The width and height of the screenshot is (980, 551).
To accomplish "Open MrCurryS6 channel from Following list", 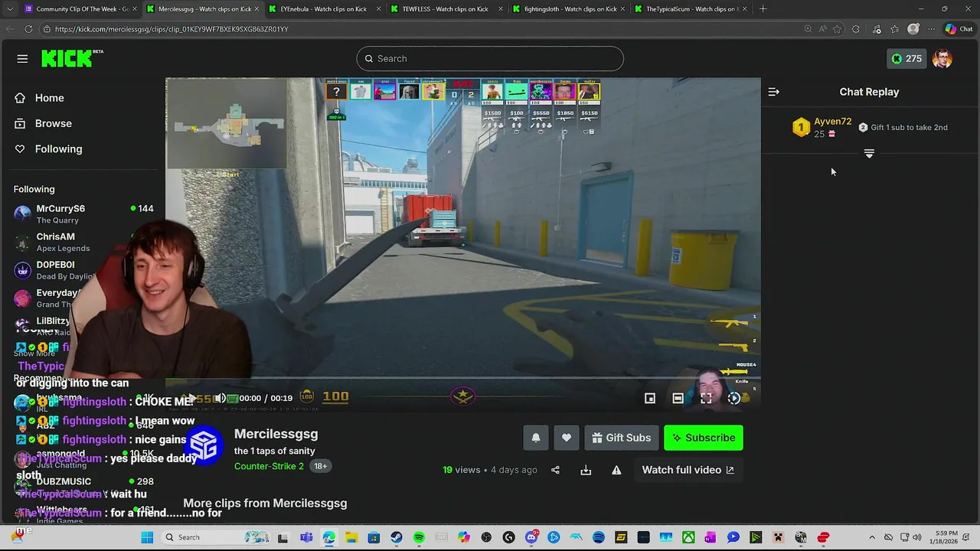I will click(83, 214).
